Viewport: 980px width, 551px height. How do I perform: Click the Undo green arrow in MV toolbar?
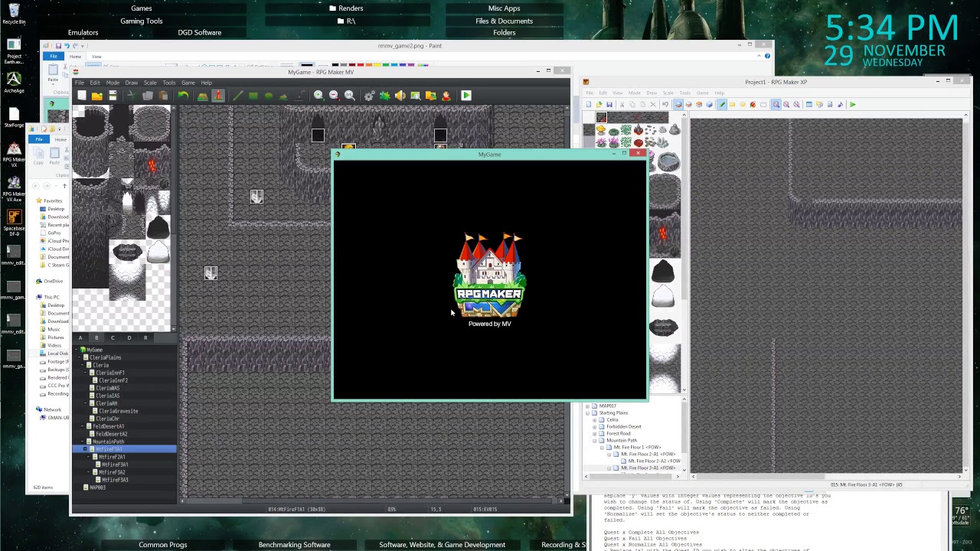(x=183, y=96)
